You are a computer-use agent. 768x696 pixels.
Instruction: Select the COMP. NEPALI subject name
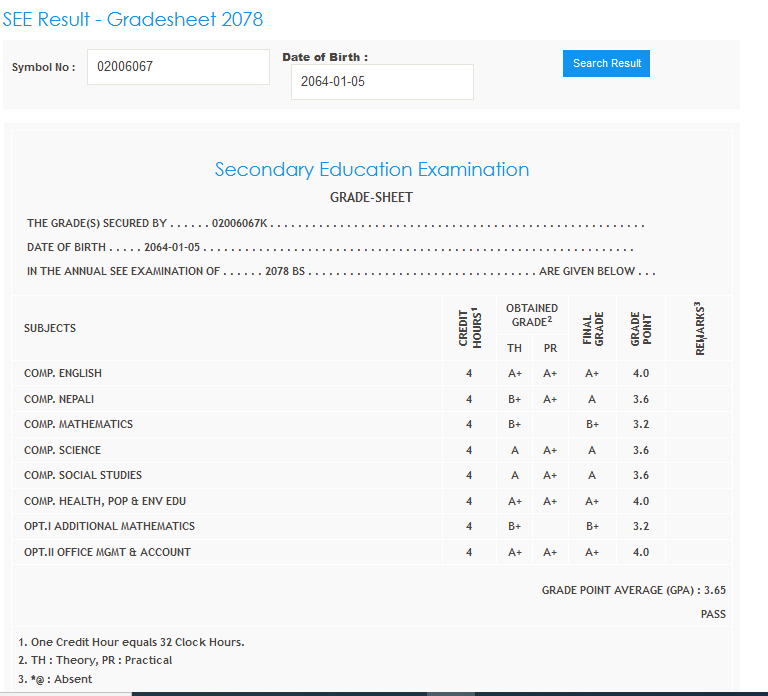(x=59, y=399)
